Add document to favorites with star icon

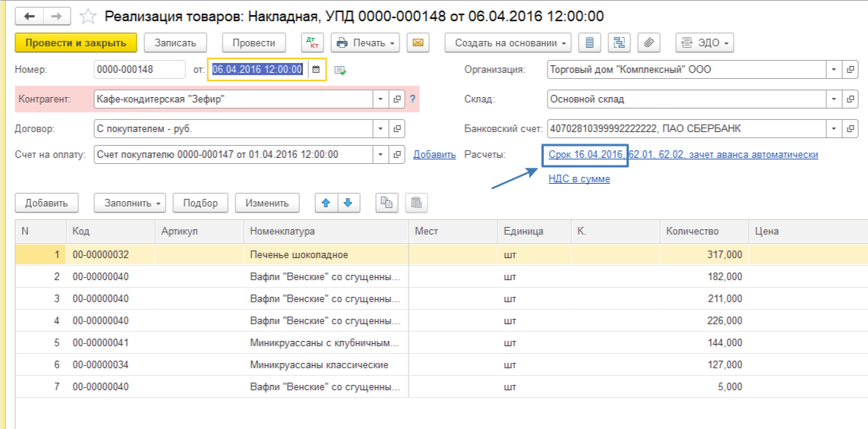coord(87,16)
